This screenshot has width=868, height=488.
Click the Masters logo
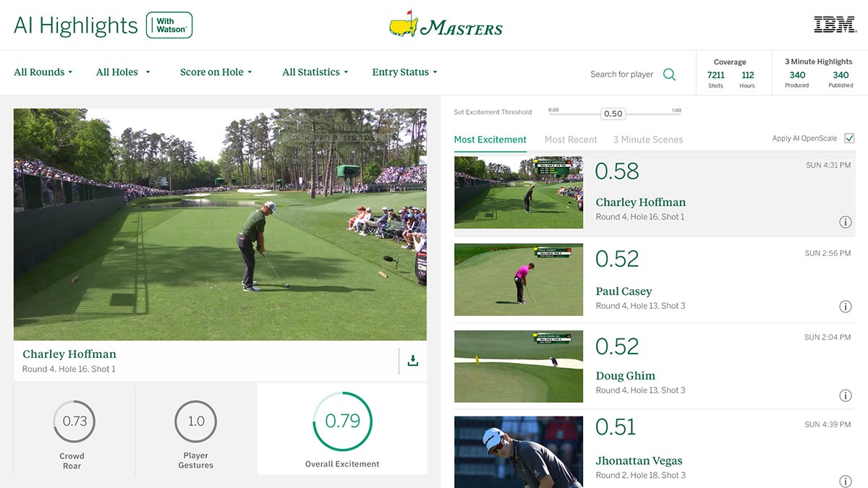click(446, 25)
